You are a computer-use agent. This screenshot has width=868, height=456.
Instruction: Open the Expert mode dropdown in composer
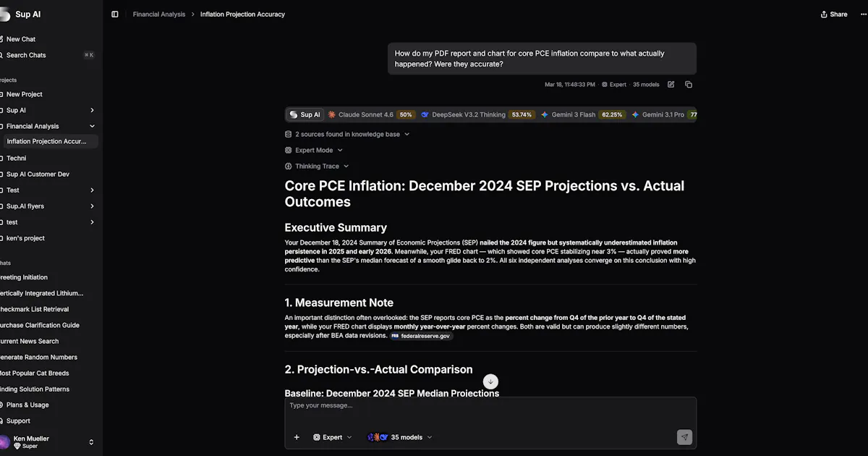tap(333, 437)
